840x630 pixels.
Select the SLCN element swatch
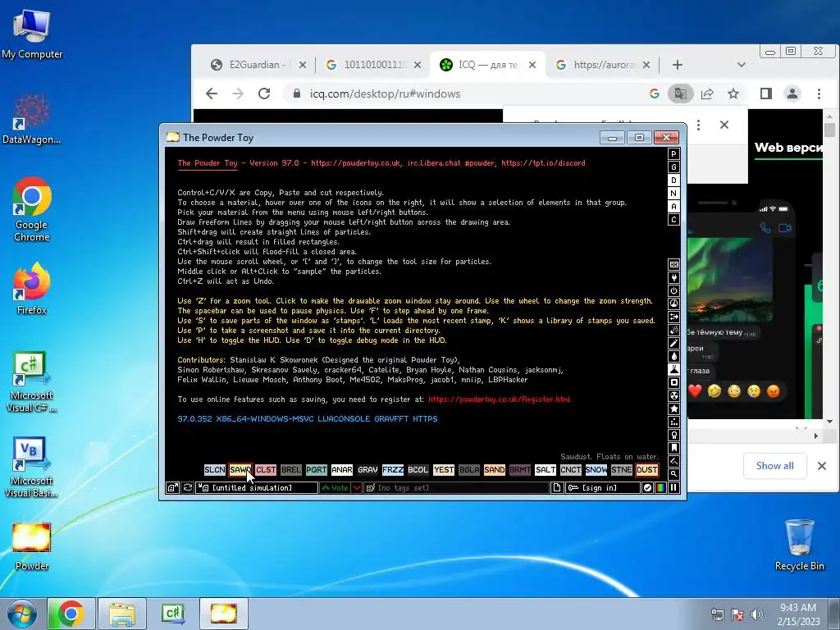click(215, 470)
